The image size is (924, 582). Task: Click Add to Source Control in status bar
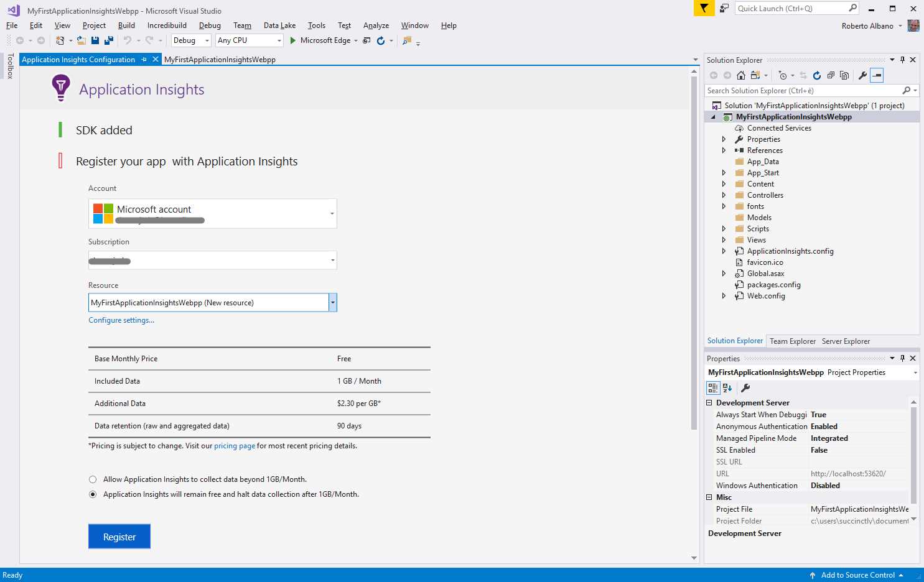point(857,575)
